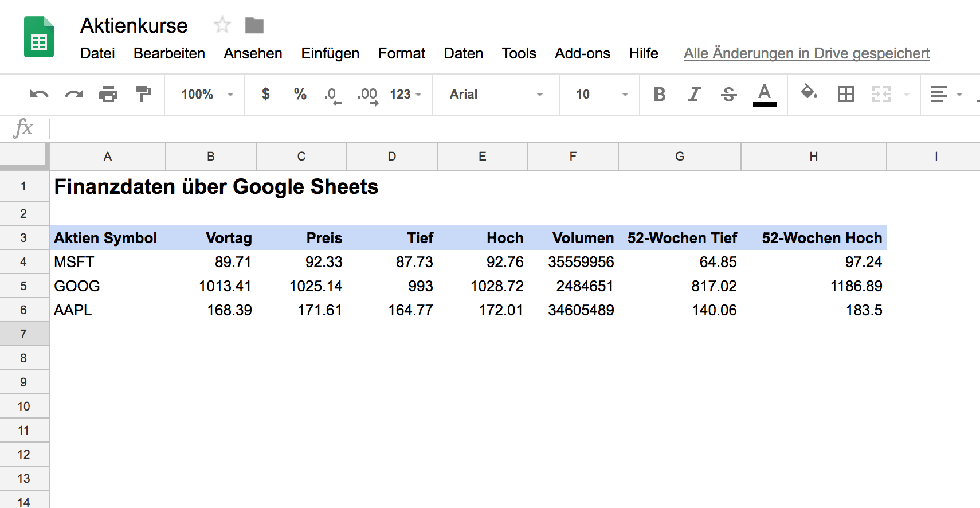The image size is (980, 508).
Task: Open the Hilfe menu
Action: [643, 53]
